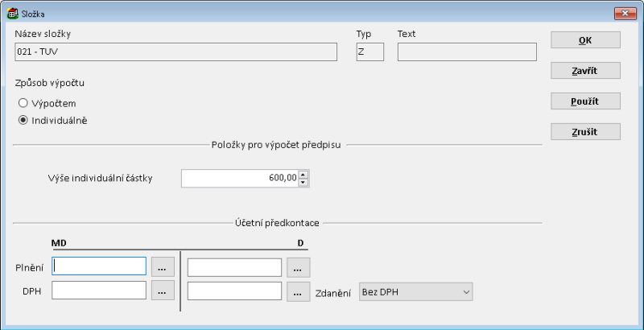The image size is (644, 330).
Task: Select the Individuálně radio option
Action: pos(23,121)
